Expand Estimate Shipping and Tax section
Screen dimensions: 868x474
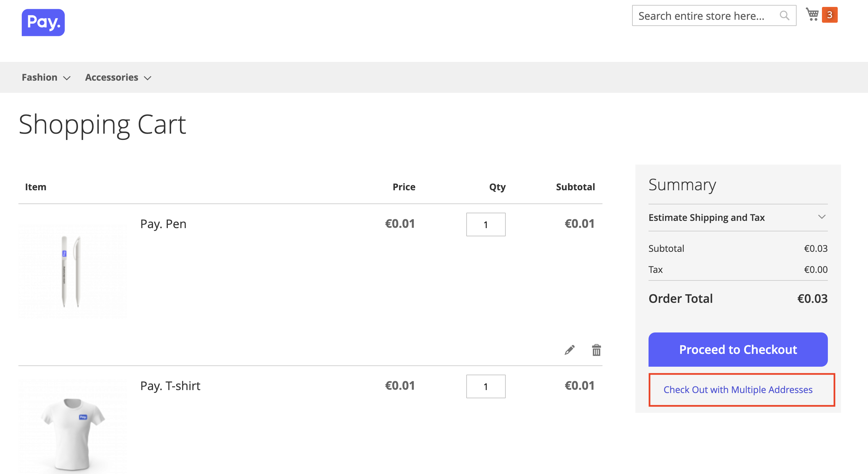coord(738,218)
